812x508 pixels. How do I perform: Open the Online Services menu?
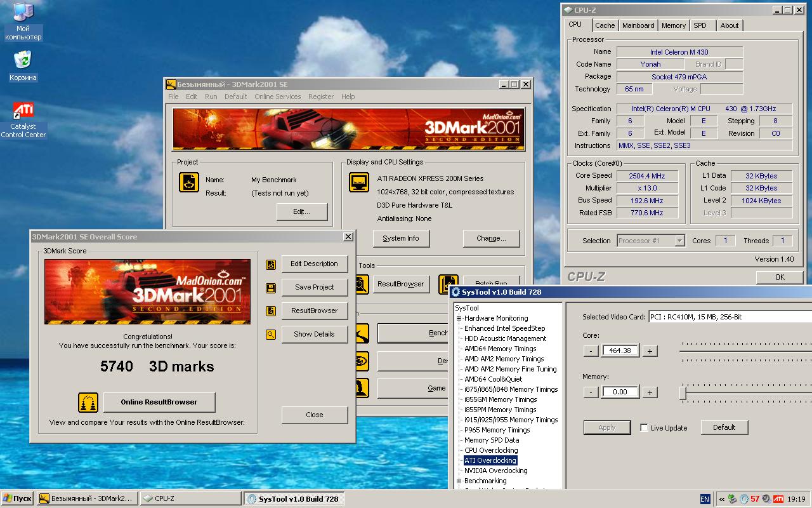coord(278,97)
